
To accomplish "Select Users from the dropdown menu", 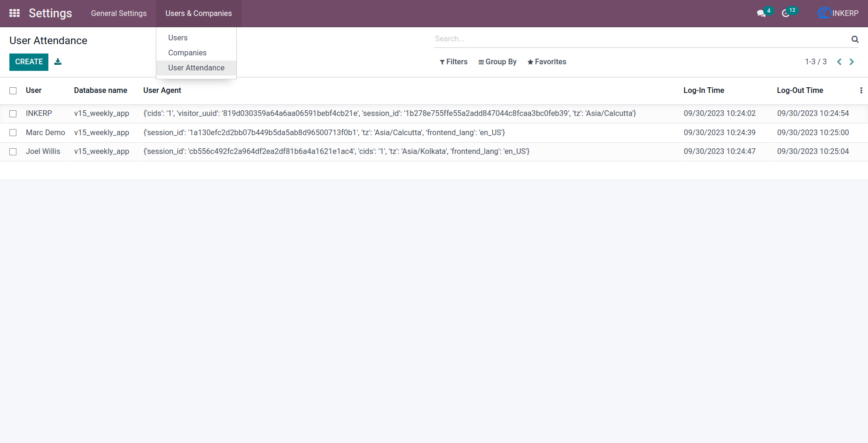I will tap(196, 38).
